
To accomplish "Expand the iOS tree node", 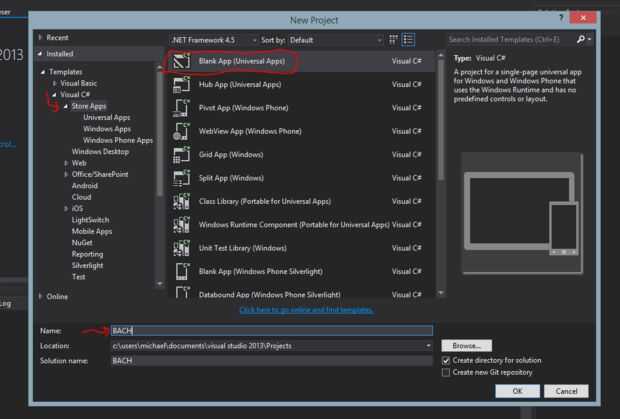I will (66, 208).
